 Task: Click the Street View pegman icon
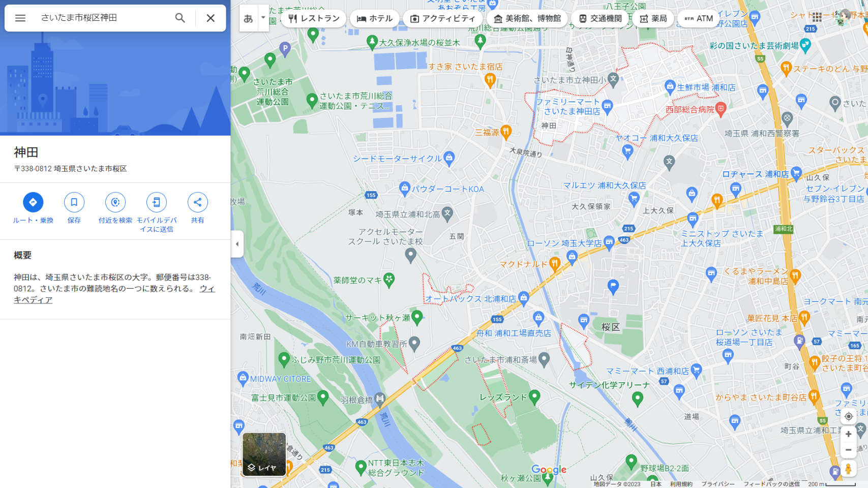click(848, 469)
